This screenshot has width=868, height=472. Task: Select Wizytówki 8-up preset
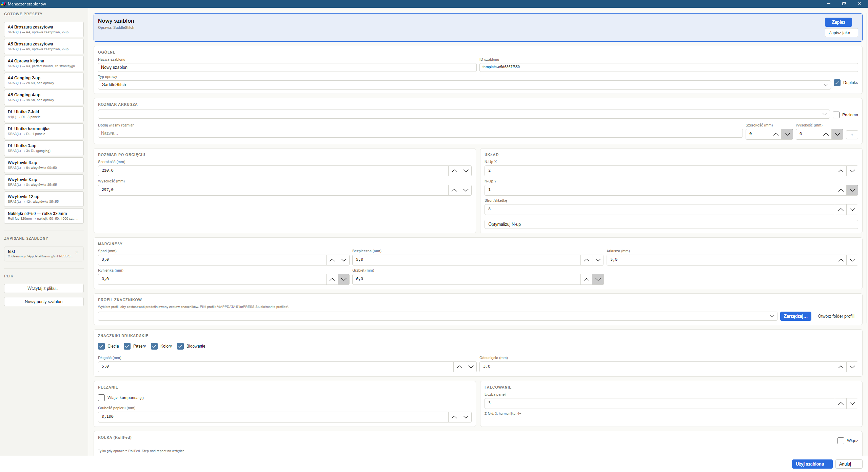point(44,182)
